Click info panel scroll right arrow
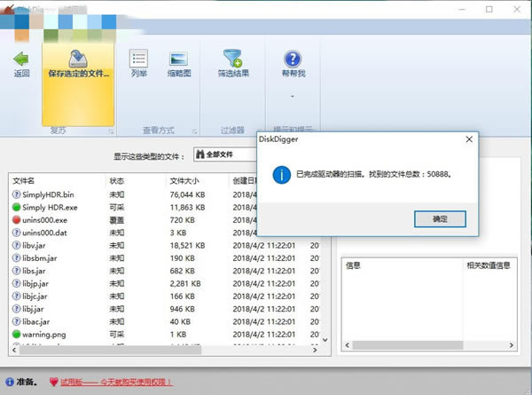The width and height of the screenshot is (532, 395). point(512,345)
